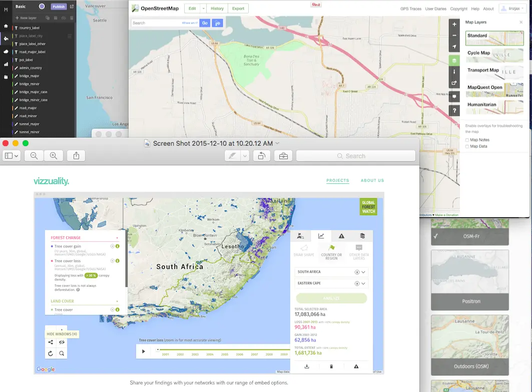Open the map key info icon in OpenStreetMap

pos(454,72)
